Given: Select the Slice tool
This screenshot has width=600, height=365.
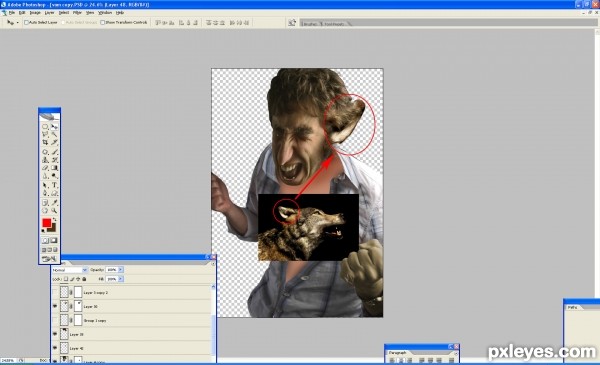Looking at the screenshot, I should 54,142.
